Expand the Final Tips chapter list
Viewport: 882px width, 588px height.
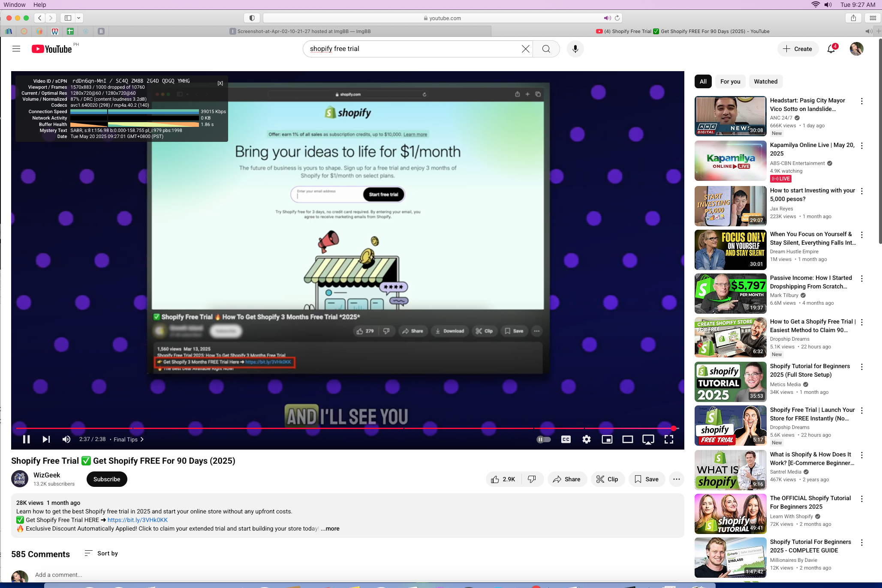point(129,439)
